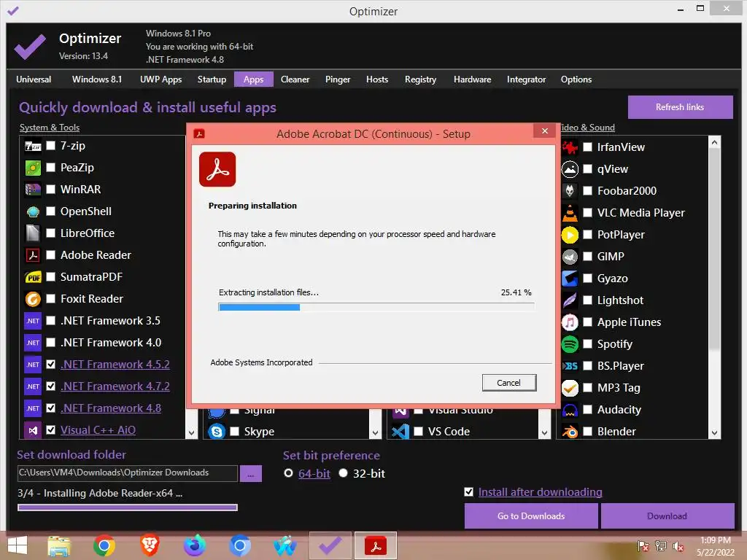Click the Refresh links button
Viewport: 747px width, 560px height.
click(681, 107)
